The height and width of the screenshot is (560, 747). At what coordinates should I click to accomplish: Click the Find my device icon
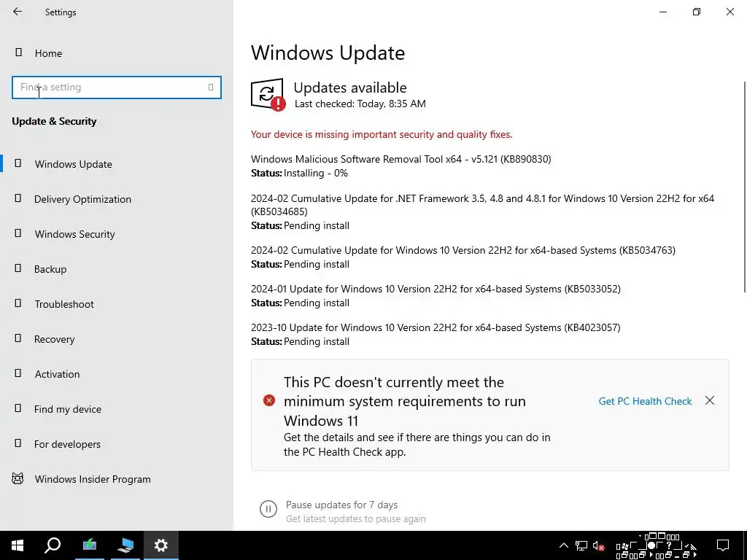(18, 408)
